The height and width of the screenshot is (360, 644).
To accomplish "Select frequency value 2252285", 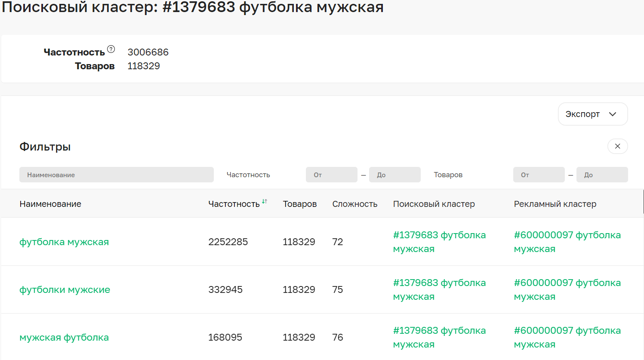I will pyautogui.click(x=228, y=242).
